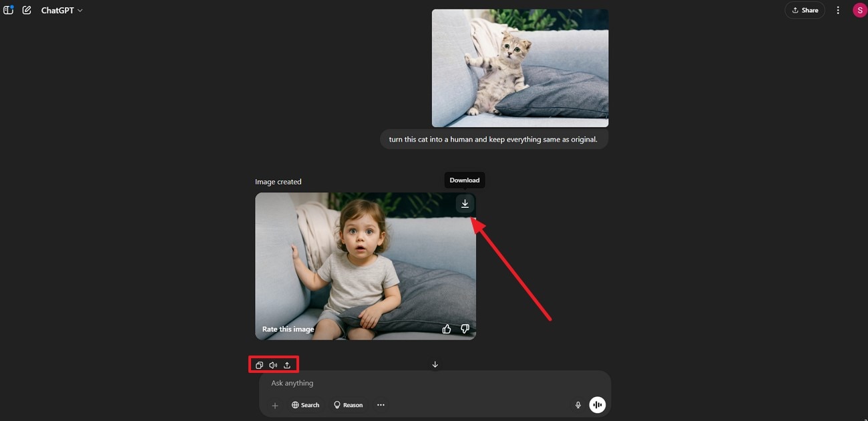Give thumbs down to the generated image
This screenshot has width=868, height=421.
click(x=465, y=329)
